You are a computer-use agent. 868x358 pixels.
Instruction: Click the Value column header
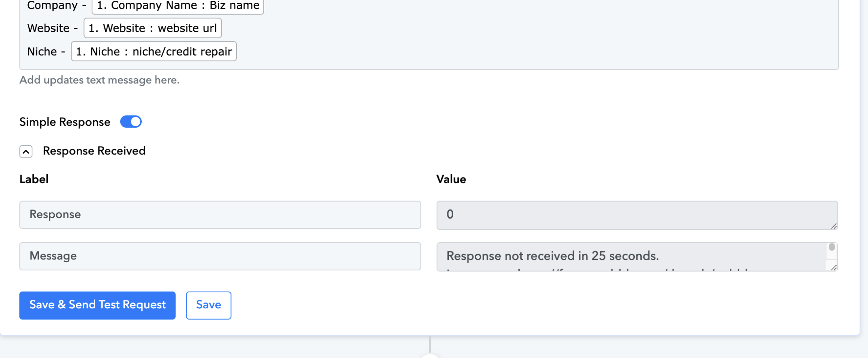point(451,179)
